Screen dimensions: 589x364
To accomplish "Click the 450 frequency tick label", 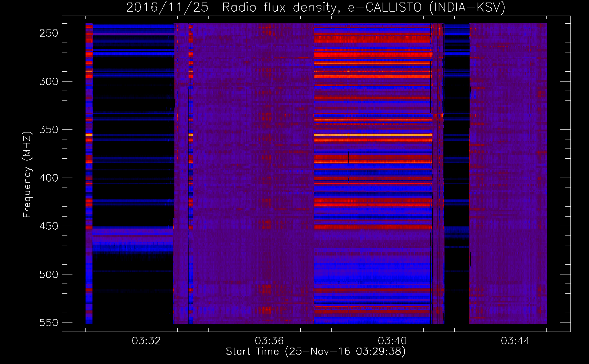I will click(49, 226).
